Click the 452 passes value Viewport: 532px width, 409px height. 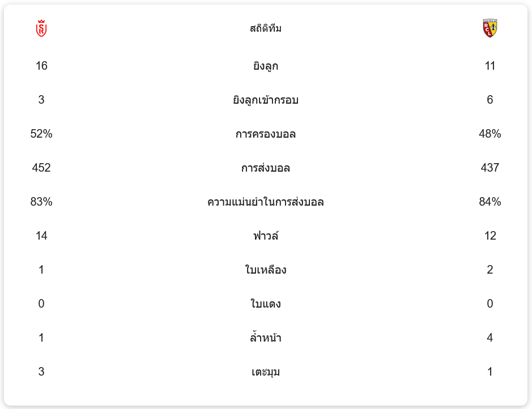pos(41,168)
